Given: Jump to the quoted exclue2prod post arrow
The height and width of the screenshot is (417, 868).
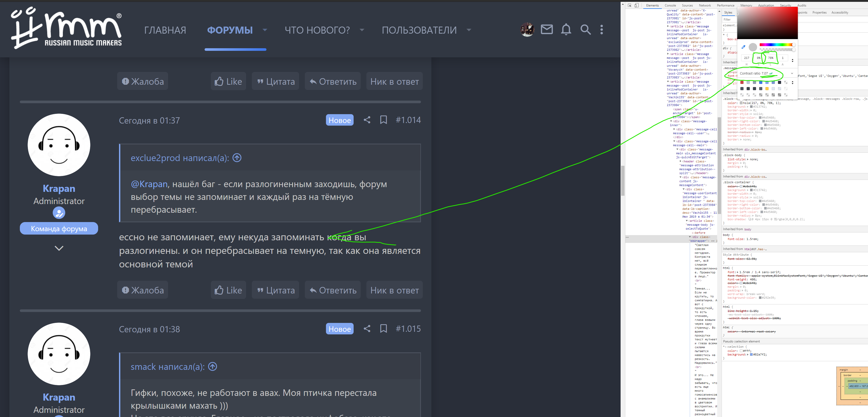Looking at the screenshot, I should (237, 157).
